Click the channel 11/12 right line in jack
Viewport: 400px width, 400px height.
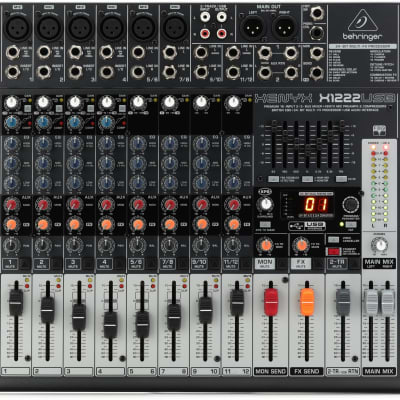point(232,72)
